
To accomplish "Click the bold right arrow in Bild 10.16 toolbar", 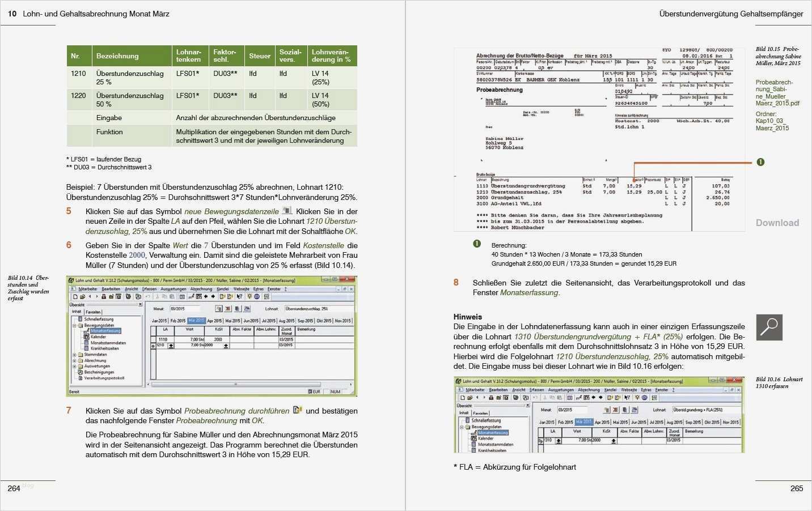I will click(x=601, y=398).
